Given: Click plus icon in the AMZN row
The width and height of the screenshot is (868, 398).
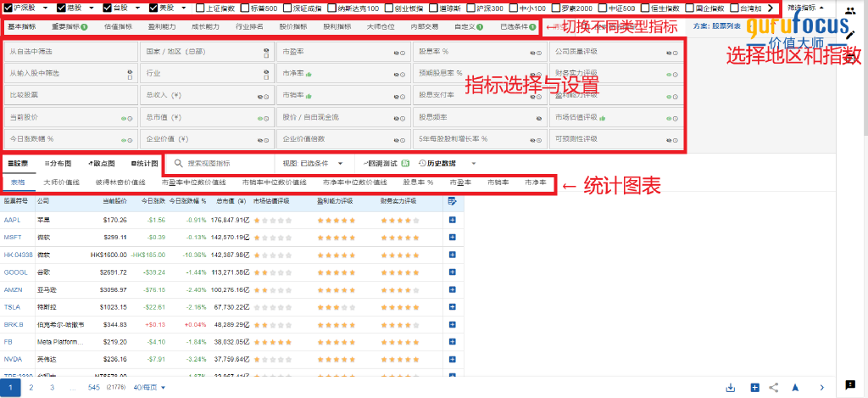Looking at the screenshot, I should (453, 289).
